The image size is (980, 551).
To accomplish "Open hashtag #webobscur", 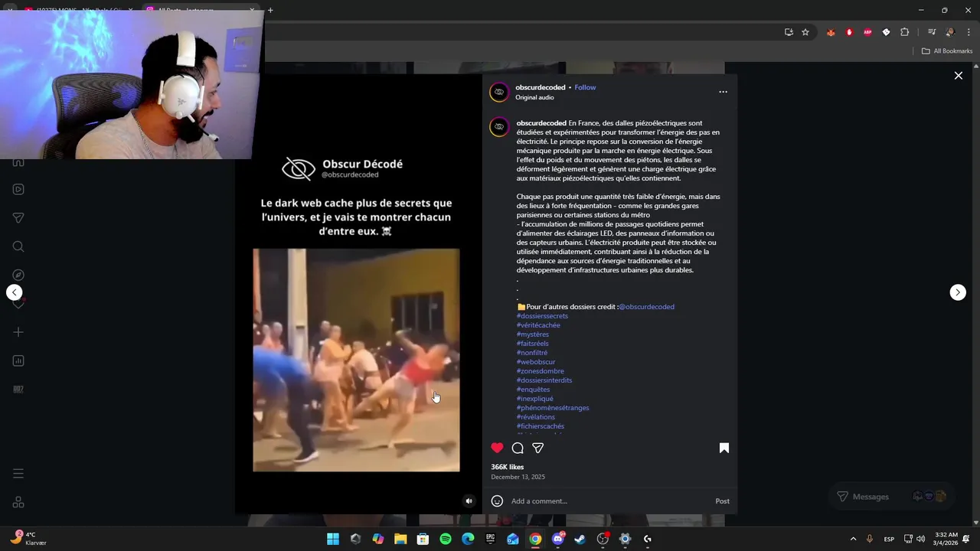I will [536, 362].
